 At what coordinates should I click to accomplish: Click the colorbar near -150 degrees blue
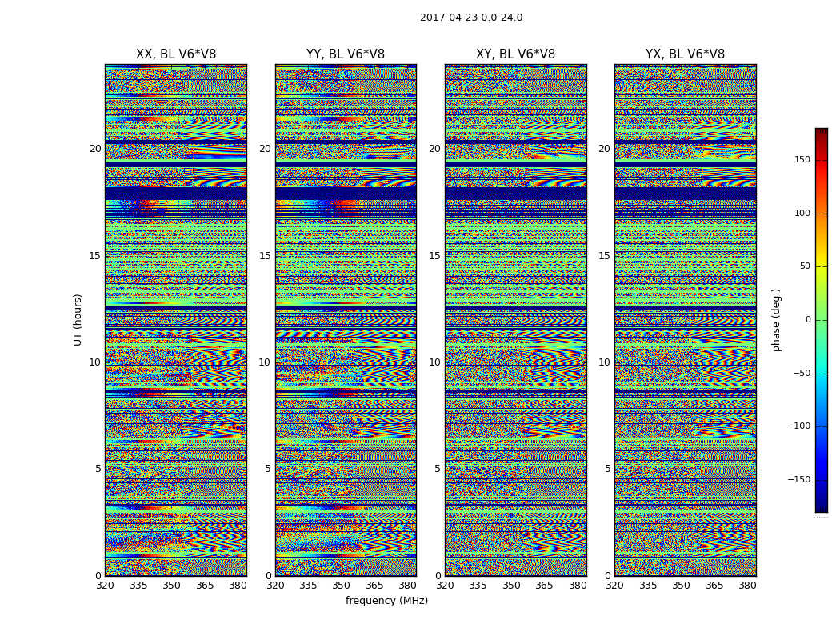click(x=822, y=480)
